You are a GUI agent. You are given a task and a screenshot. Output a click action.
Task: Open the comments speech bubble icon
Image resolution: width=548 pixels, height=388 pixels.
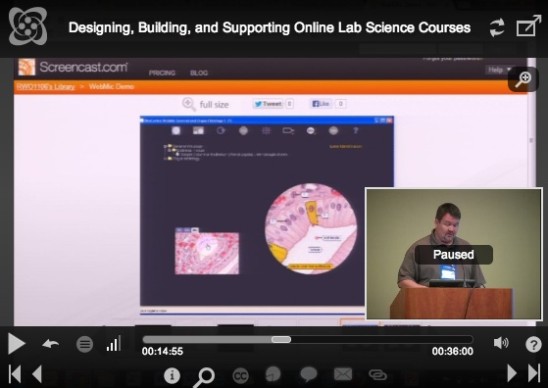(309, 374)
